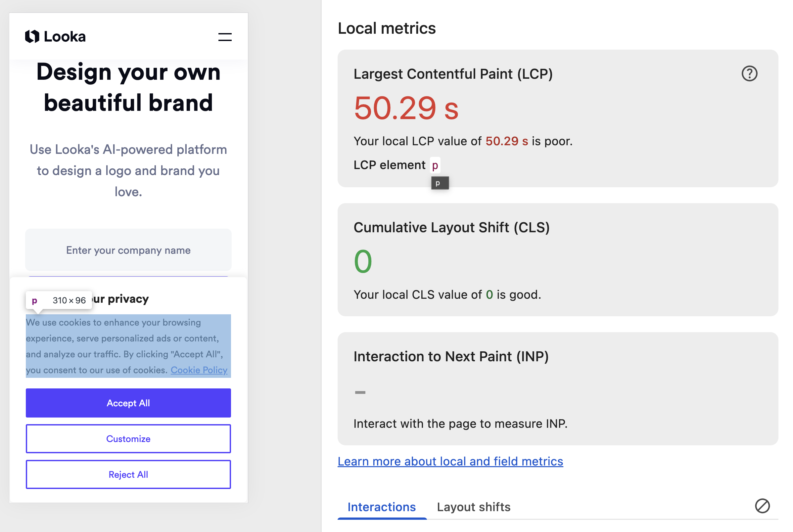
Task: Click the Customize cookies button
Action: (128, 439)
